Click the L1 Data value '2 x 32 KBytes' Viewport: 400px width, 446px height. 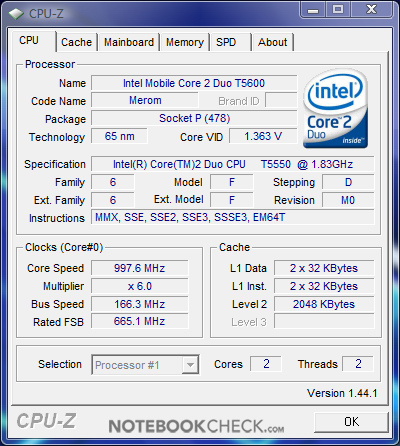(324, 268)
